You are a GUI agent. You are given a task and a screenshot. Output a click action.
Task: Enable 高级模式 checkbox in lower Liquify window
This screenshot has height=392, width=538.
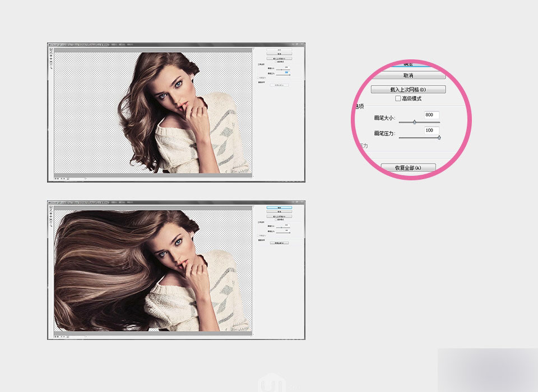coord(276,220)
